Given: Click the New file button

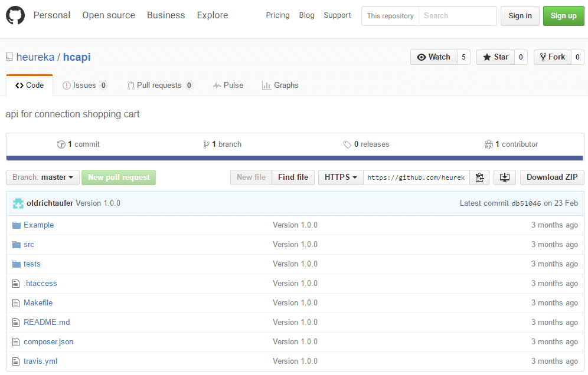Looking at the screenshot, I should coord(251,177).
